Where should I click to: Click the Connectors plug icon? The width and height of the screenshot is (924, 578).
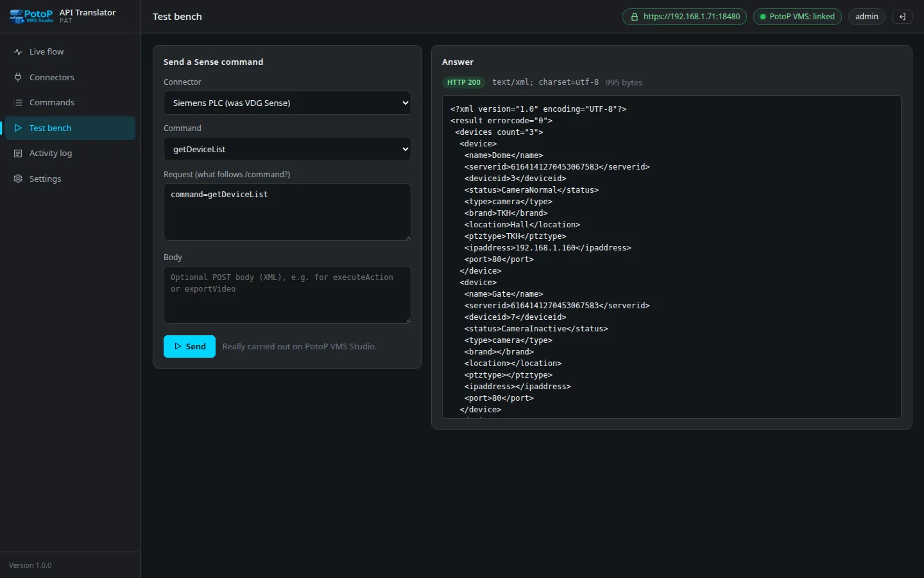point(18,77)
